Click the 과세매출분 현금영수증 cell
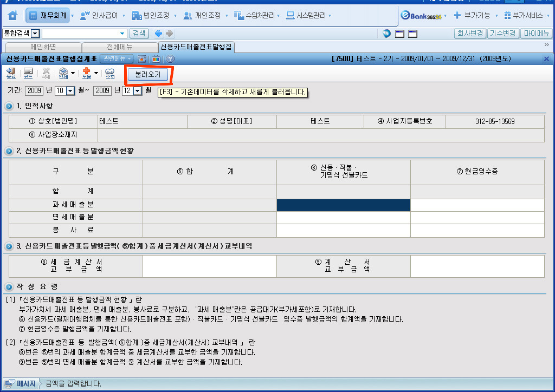 click(x=477, y=205)
